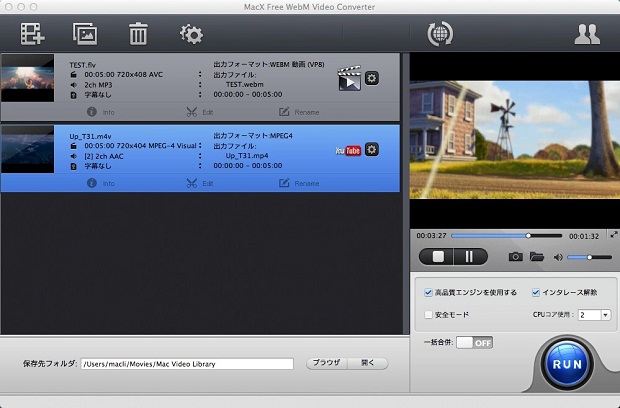Viewport: 620px width, 408px height.
Task: Open the gear settings for Up_T31.m4v
Action: (x=371, y=149)
